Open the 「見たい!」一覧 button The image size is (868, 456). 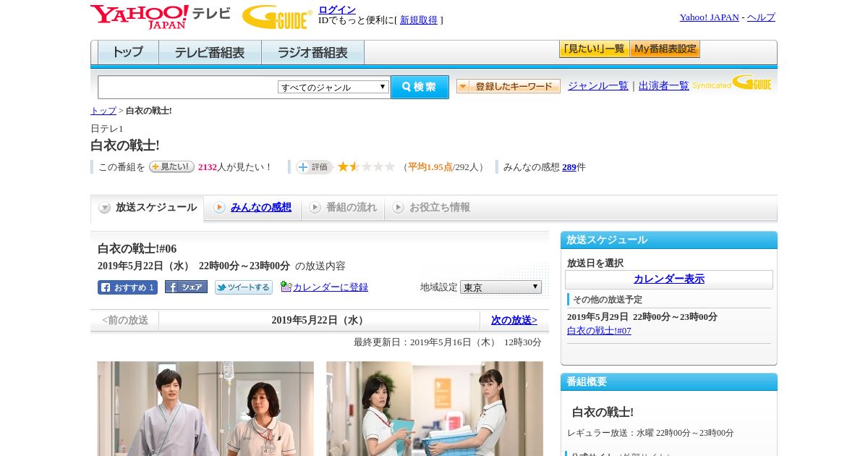594,49
